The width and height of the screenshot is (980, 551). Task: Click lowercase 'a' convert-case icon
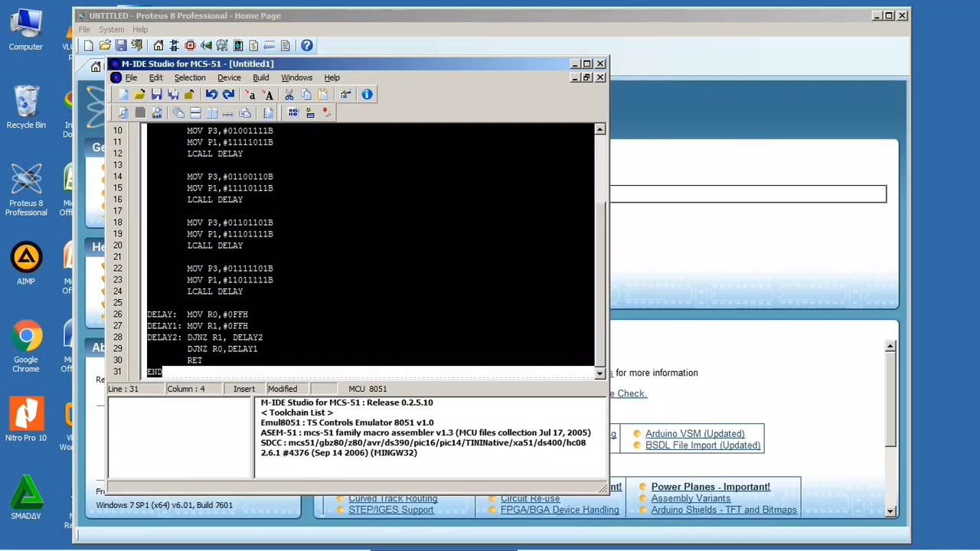[x=250, y=94]
